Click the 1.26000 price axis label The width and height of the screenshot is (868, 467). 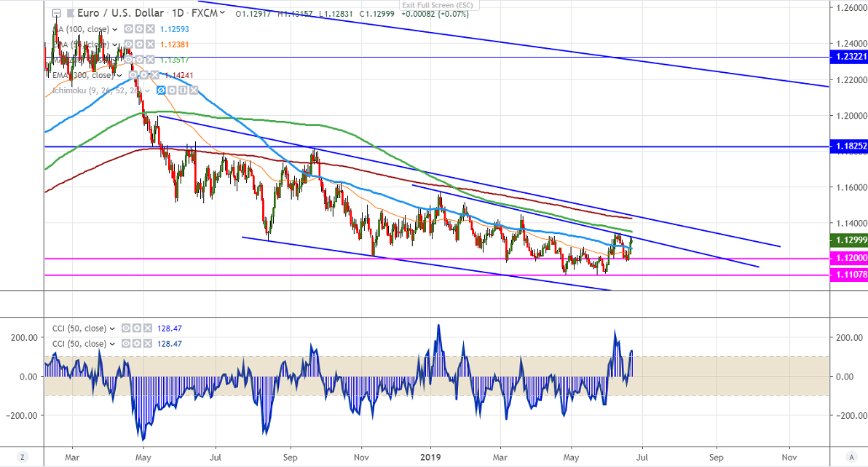[853, 8]
